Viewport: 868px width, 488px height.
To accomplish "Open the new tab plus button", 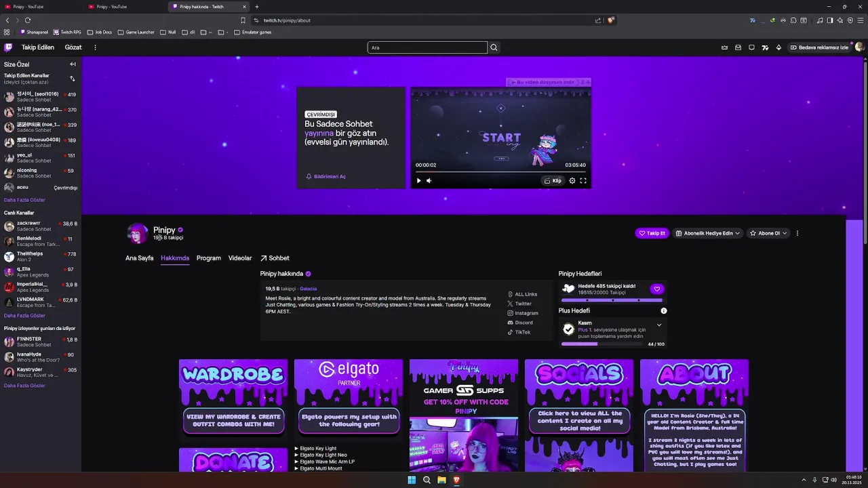I will click(256, 6).
